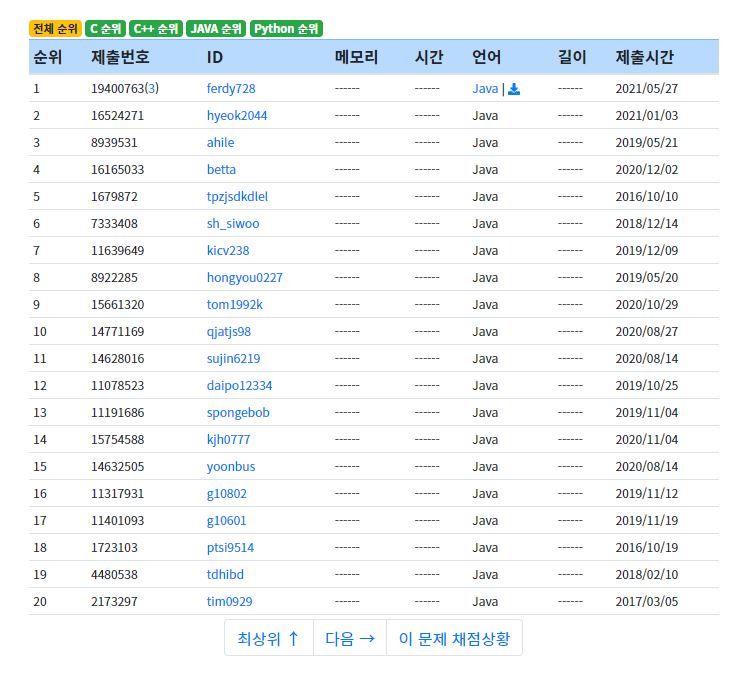Click the date 2017/03/05
This screenshot has width=742, height=674.
[646, 601]
